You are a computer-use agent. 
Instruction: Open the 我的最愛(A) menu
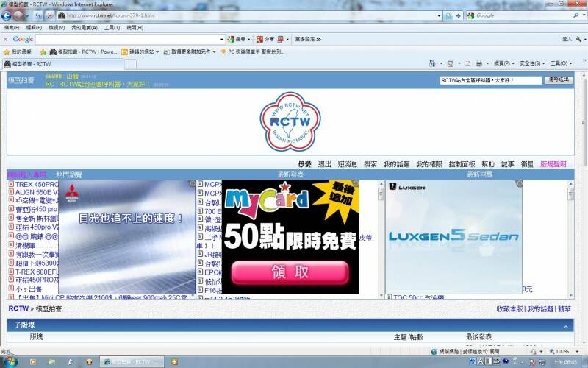point(85,28)
